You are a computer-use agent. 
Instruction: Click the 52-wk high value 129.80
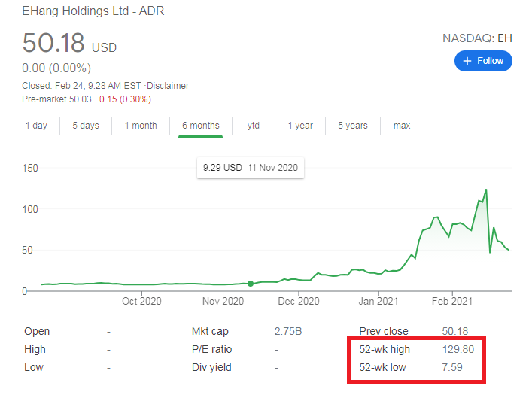pos(458,349)
